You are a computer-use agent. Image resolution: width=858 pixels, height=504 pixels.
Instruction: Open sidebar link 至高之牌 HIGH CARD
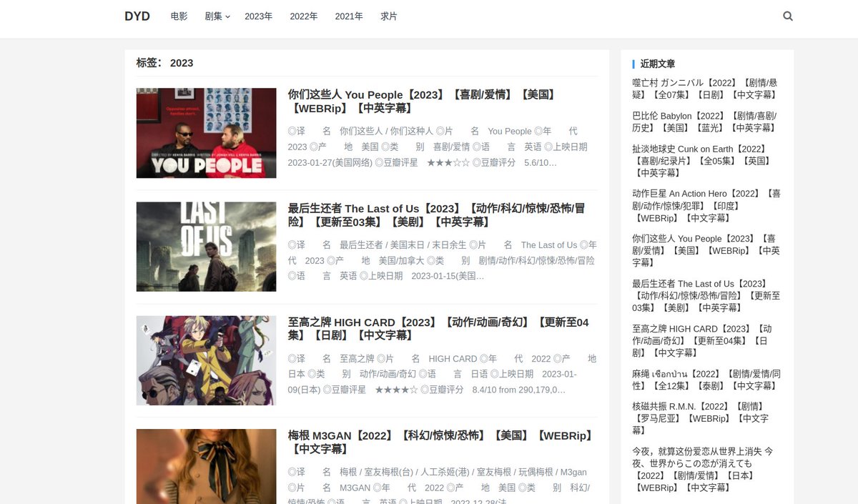click(702, 341)
